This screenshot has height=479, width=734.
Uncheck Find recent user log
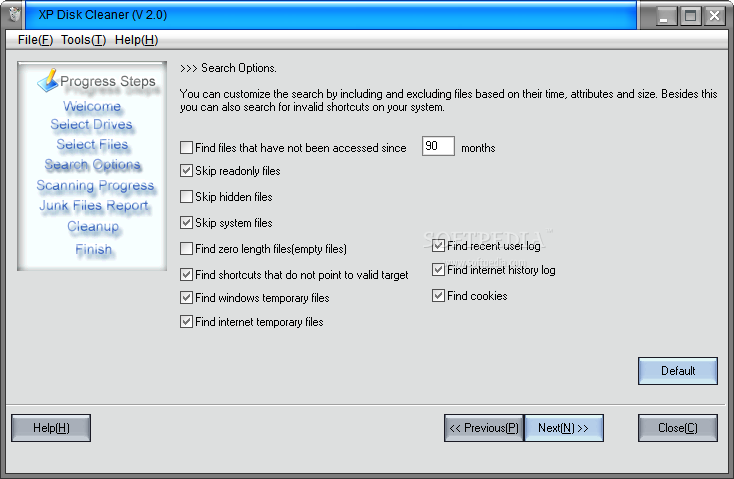pos(438,245)
